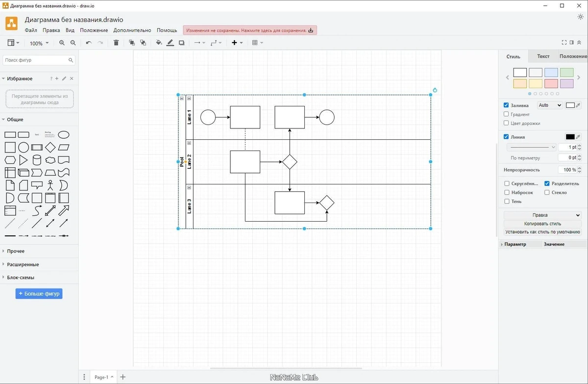The height and width of the screenshot is (384, 588).
Task: Bring selection to front icon
Action: (x=132, y=43)
